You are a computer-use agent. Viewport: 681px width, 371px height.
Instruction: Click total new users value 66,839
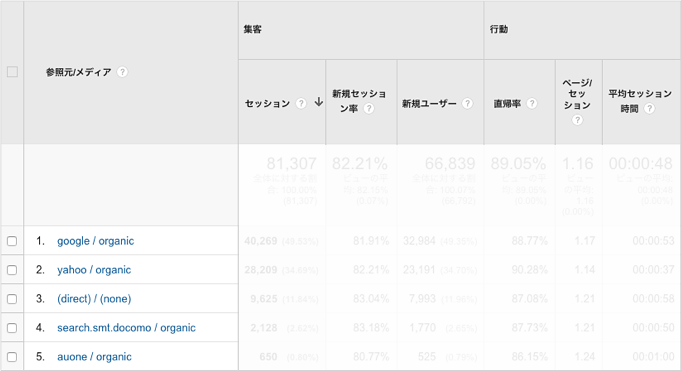[x=450, y=163]
